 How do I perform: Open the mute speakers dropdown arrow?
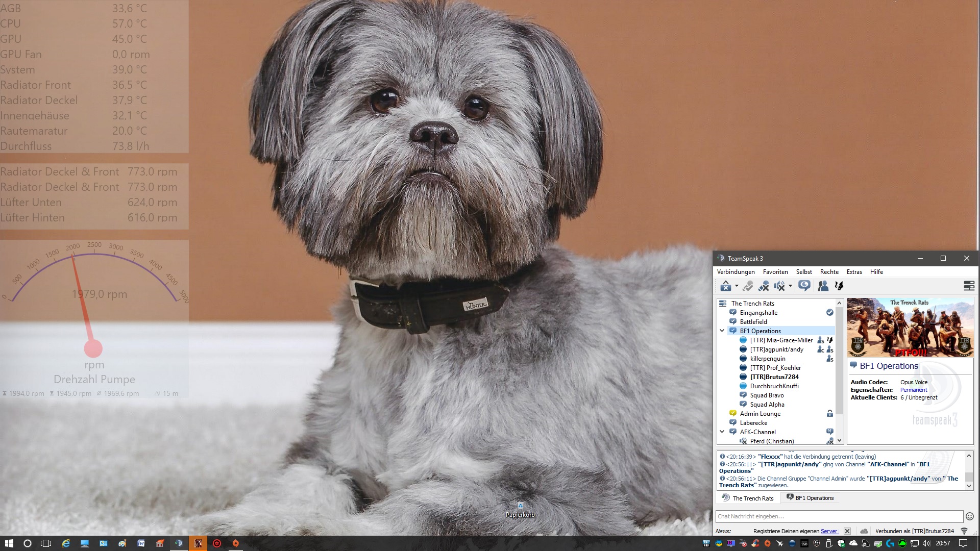click(x=790, y=286)
